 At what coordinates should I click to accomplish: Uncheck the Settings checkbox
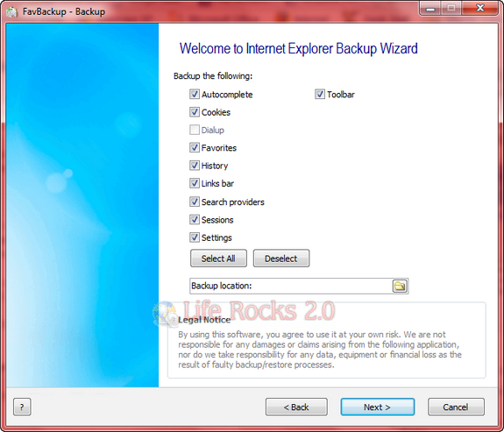tap(194, 237)
